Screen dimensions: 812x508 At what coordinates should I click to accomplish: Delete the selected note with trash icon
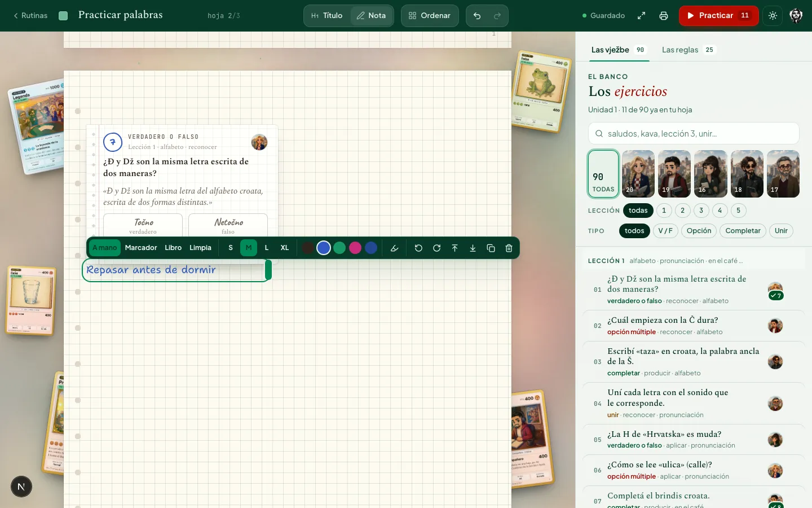pos(509,248)
